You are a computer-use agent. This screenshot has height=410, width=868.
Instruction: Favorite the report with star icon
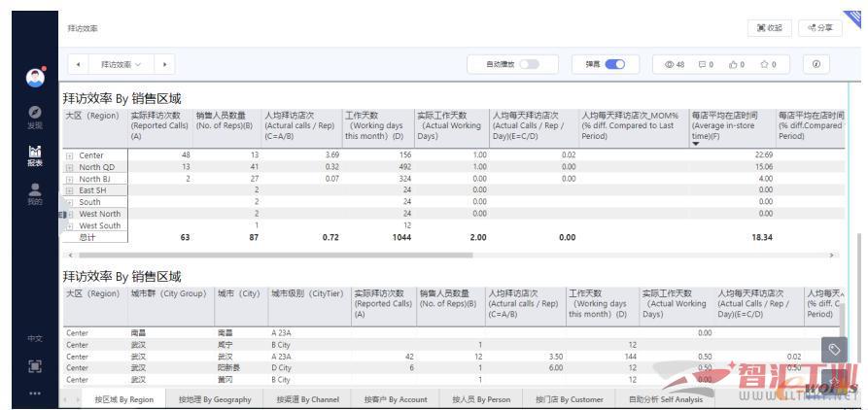point(765,65)
